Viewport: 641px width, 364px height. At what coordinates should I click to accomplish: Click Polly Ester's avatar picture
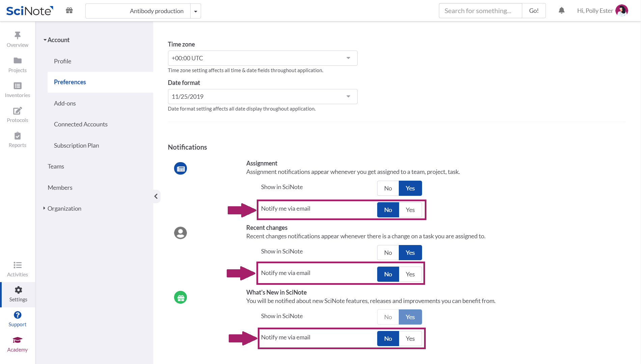(621, 10)
